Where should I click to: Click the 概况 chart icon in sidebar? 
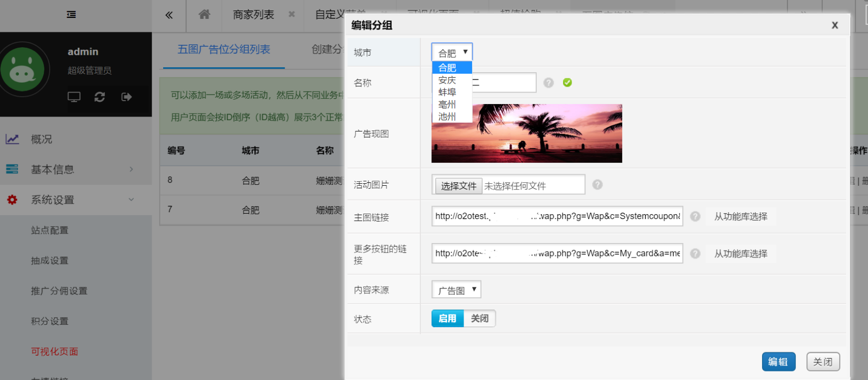12,139
